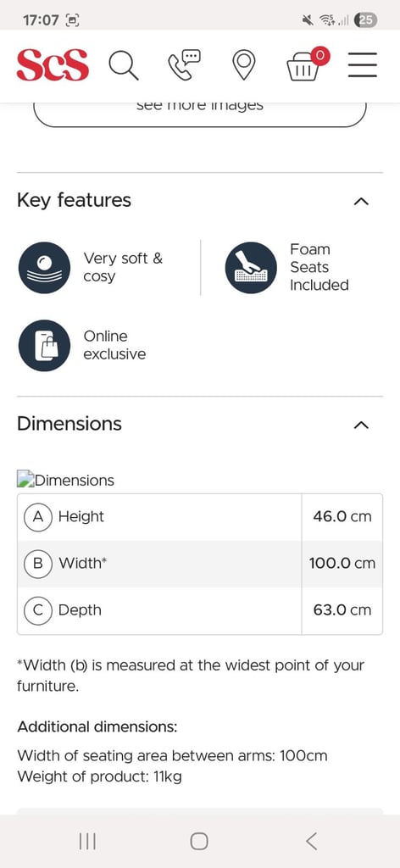Image resolution: width=400 pixels, height=868 pixels.
Task: Tap the Android back button
Action: (312, 842)
